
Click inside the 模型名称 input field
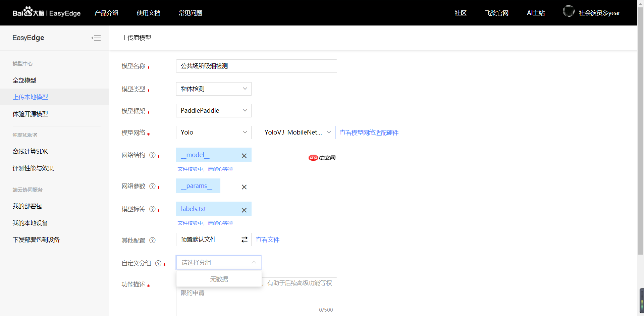(256, 66)
